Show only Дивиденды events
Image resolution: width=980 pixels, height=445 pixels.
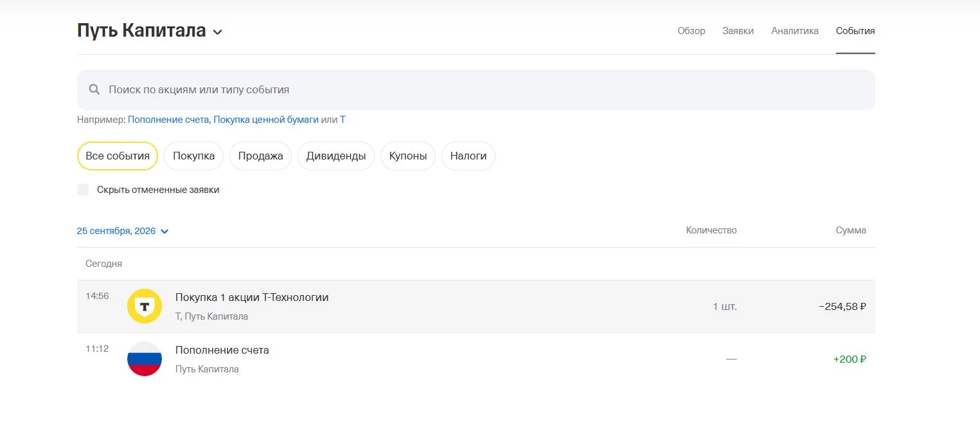pos(336,156)
